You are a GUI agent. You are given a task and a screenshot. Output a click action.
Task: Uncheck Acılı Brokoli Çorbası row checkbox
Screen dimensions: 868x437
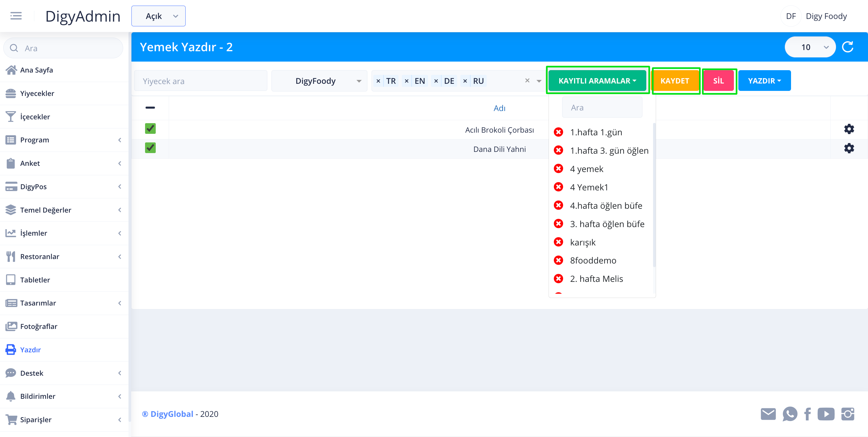[150, 129]
